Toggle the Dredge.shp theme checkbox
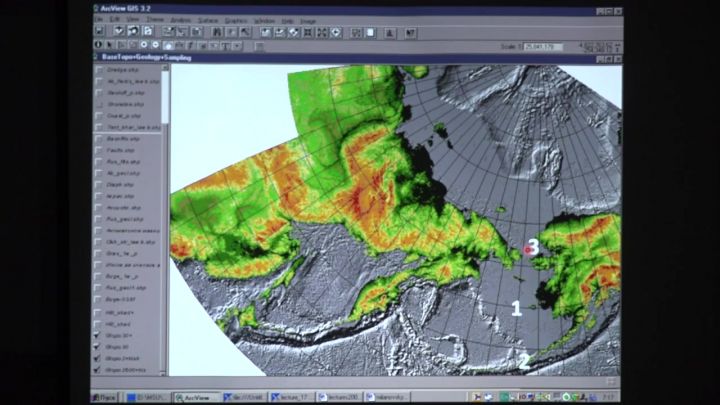 pos(99,71)
